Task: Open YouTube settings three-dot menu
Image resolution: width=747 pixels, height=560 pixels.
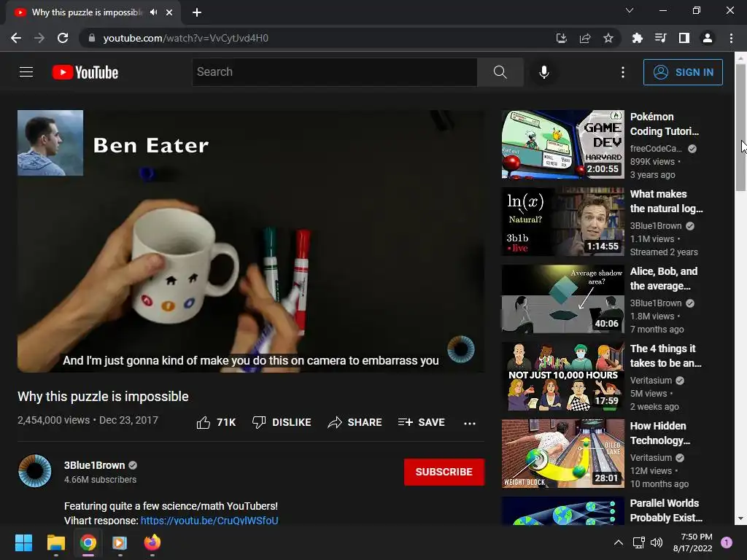Action: (623, 72)
